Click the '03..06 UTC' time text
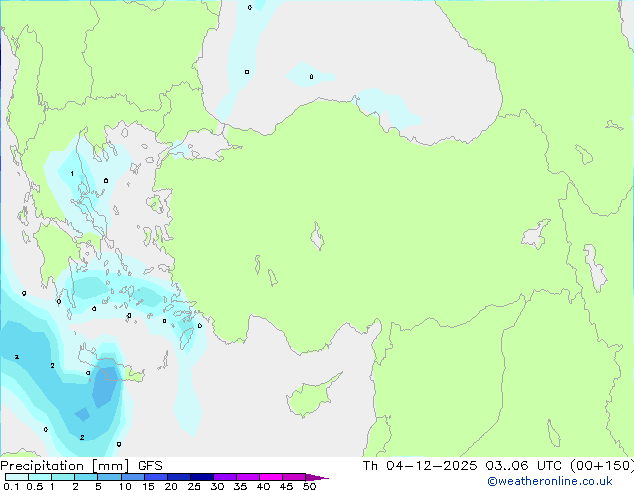The height and width of the screenshot is (490, 634). (524, 466)
